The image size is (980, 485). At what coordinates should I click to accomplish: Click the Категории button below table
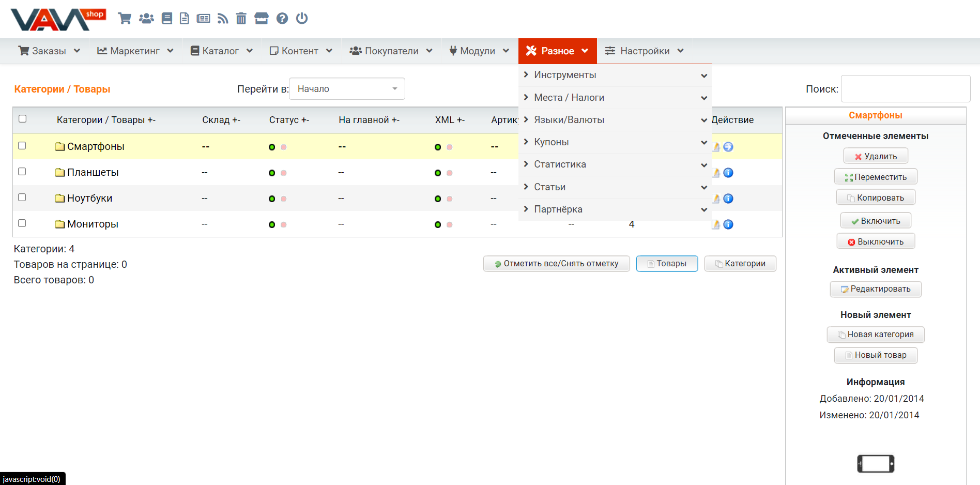(740, 264)
